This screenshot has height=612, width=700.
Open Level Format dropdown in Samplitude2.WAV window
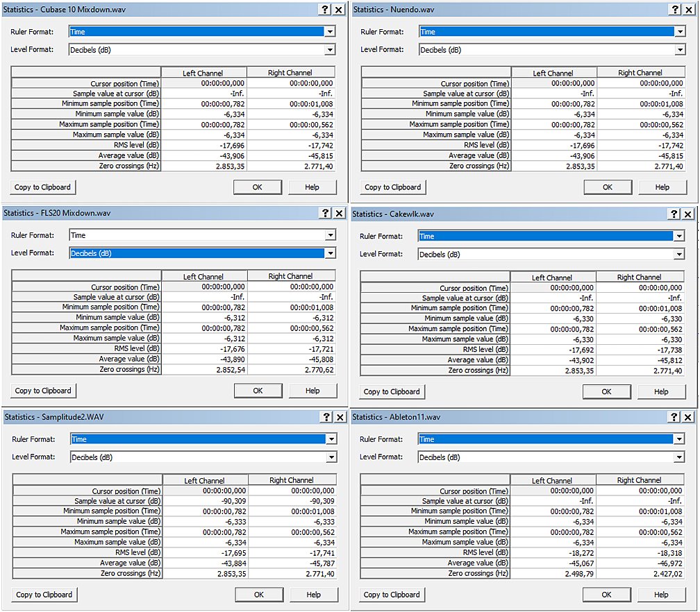[x=331, y=457]
